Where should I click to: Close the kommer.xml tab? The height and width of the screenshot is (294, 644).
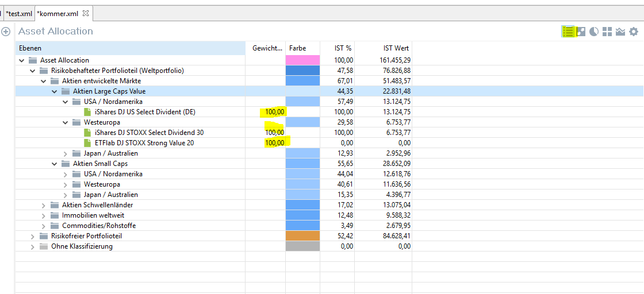pyautogui.click(x=86, y=13)
